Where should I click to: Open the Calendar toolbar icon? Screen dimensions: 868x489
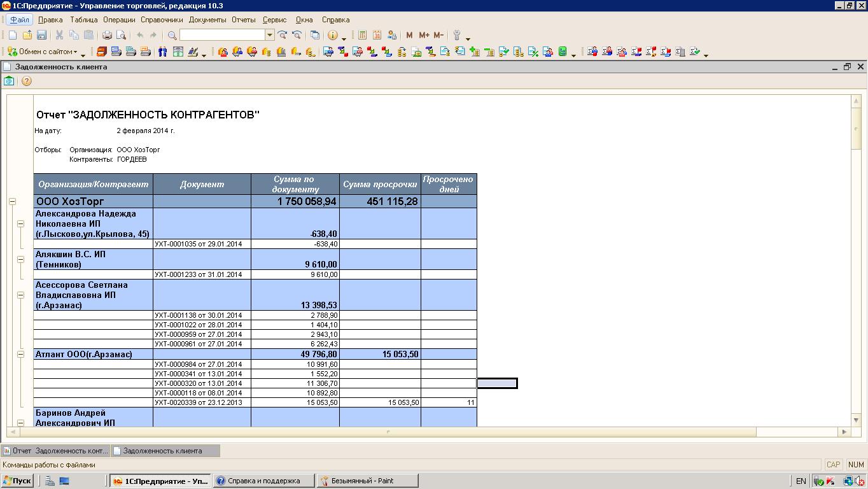point(377,36)
